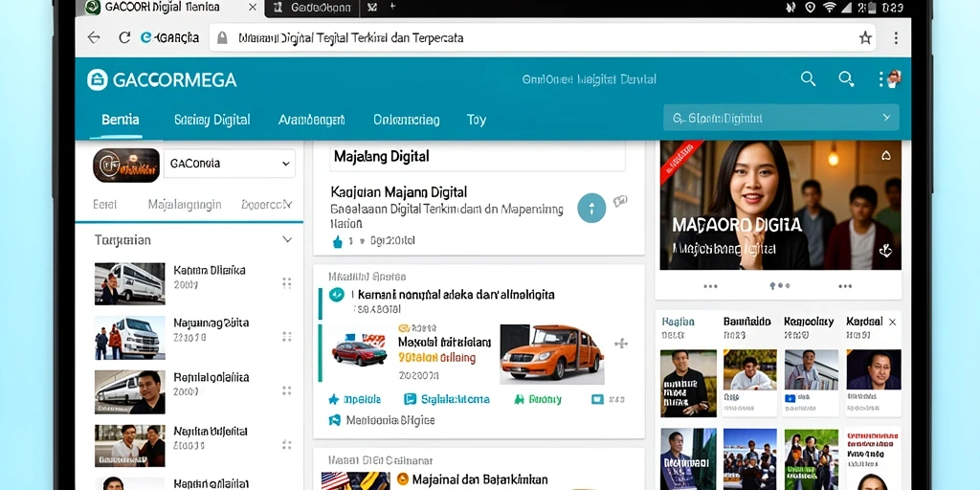The height and width of the screenshot is (490, 980).
Task: Open the Onlanncriag navigation tab
Action: click(406, 120)
